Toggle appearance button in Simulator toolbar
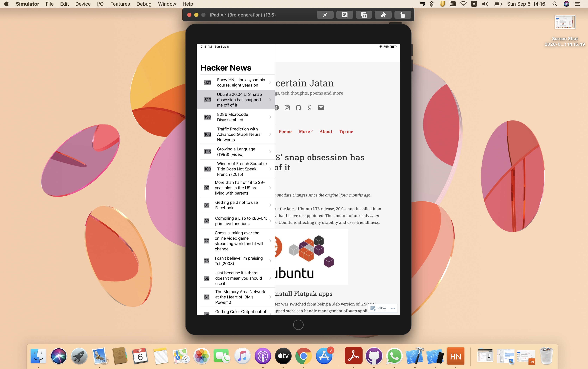Viewport: 588px width, 369px height. pos(325,15)
